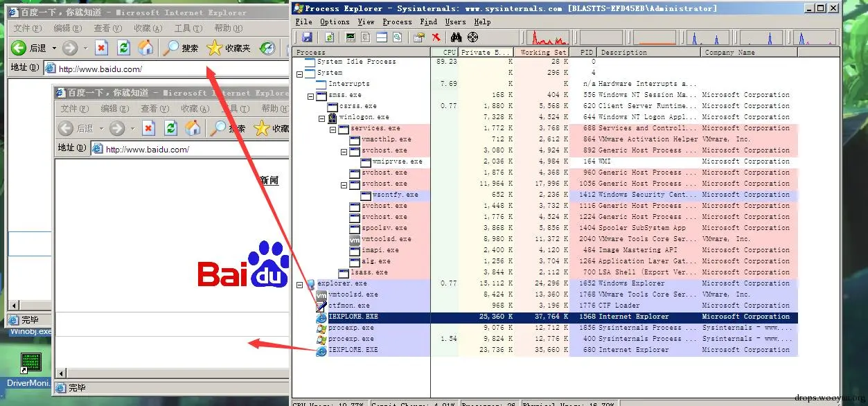
Task: Click the DLL/handle view toolbar icon
Action: pyautogui.click(x=398, y=37)
